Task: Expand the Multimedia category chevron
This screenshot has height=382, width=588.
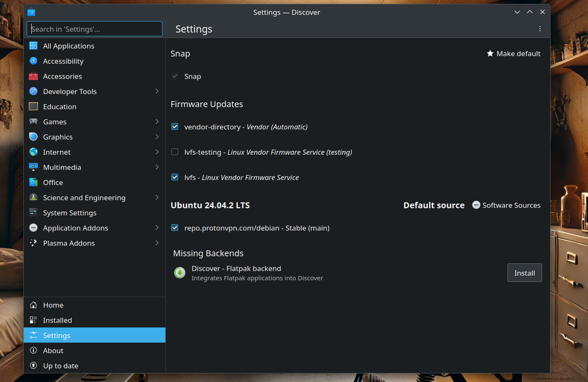Action: 157,167
